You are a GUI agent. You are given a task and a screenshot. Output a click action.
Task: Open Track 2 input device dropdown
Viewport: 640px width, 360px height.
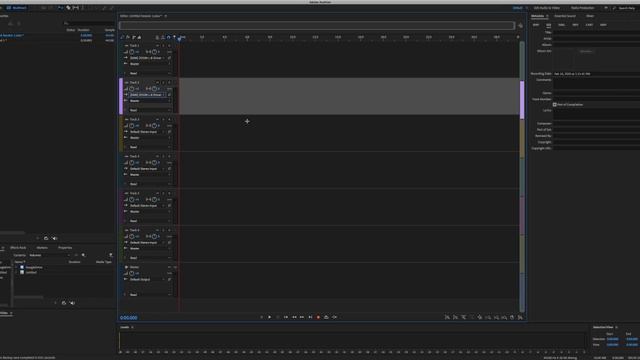(147, 95)
